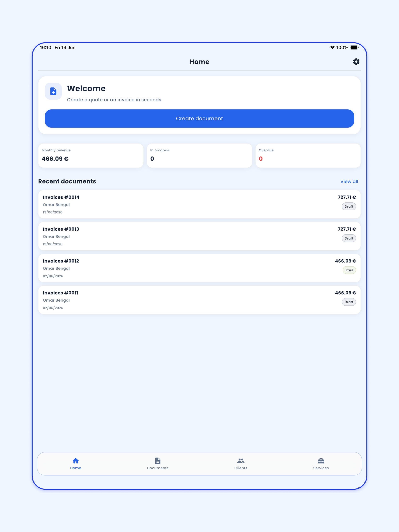
Task: Select the Home house icon
Action: tap(76, 460)
